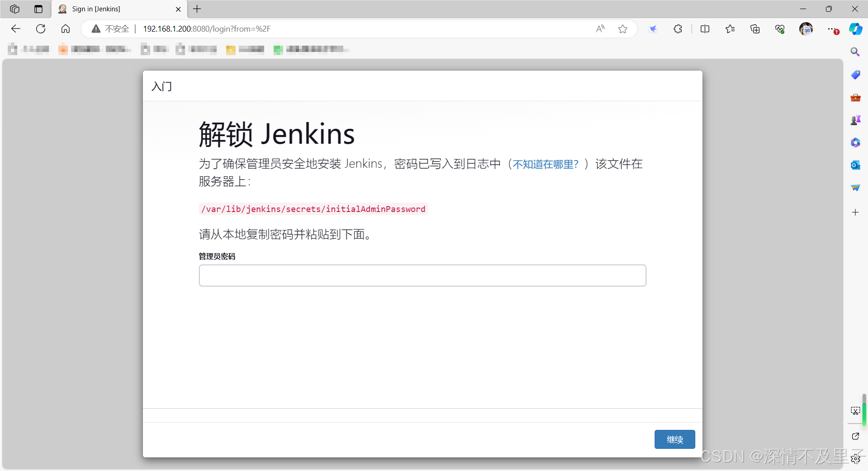Open the tab actions menu
Screen dimensions: 868x471
pos(38,9)
